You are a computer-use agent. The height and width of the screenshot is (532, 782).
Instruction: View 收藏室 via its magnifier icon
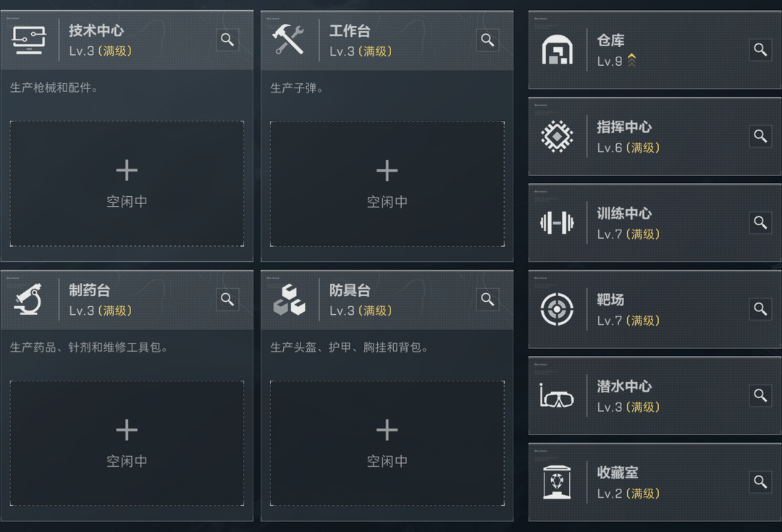click(760, 481)
